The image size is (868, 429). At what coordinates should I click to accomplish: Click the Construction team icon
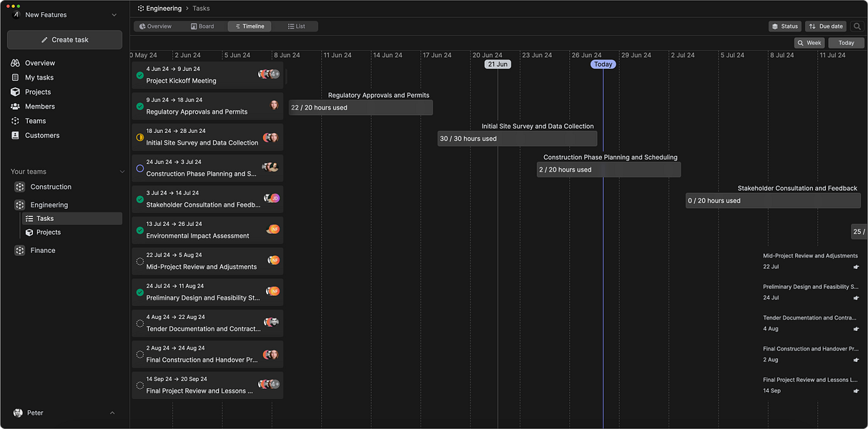click(x=20, y=187)
